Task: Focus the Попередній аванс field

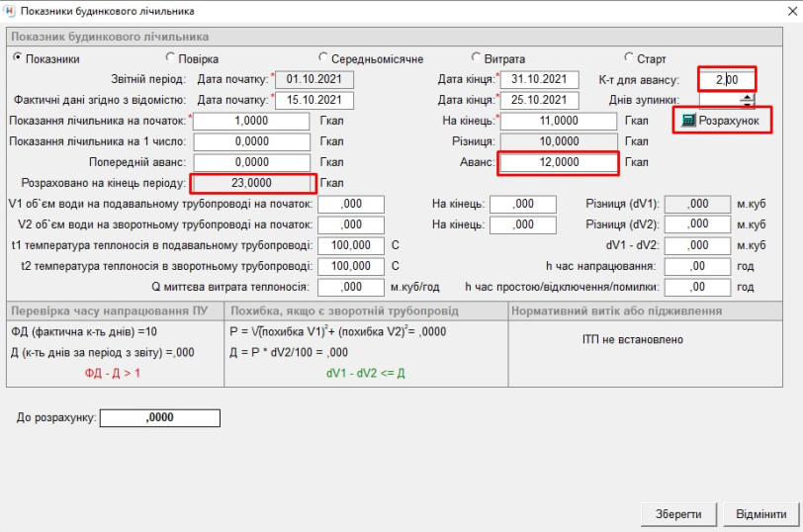Action: click(252, 162)
